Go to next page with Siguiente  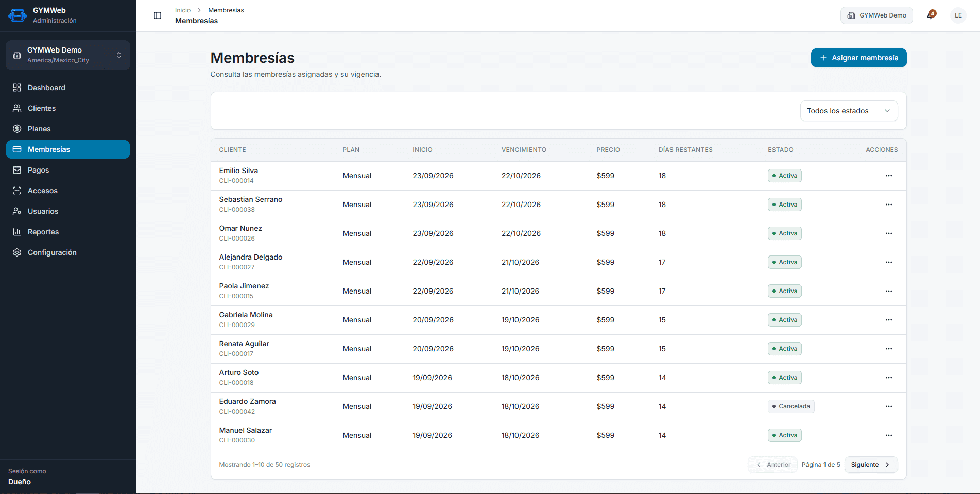(x=871, y=465)
